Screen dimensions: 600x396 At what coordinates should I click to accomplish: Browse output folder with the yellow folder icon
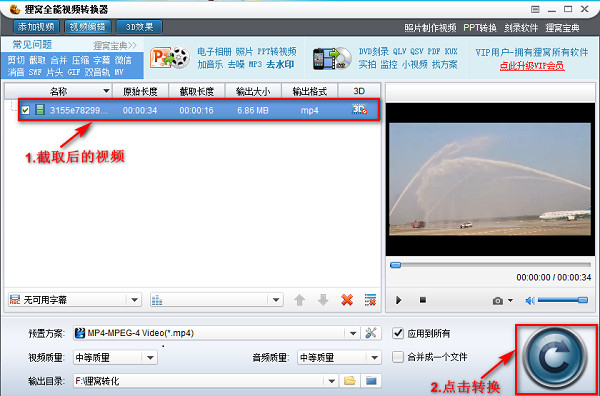(x=350, y=381)
